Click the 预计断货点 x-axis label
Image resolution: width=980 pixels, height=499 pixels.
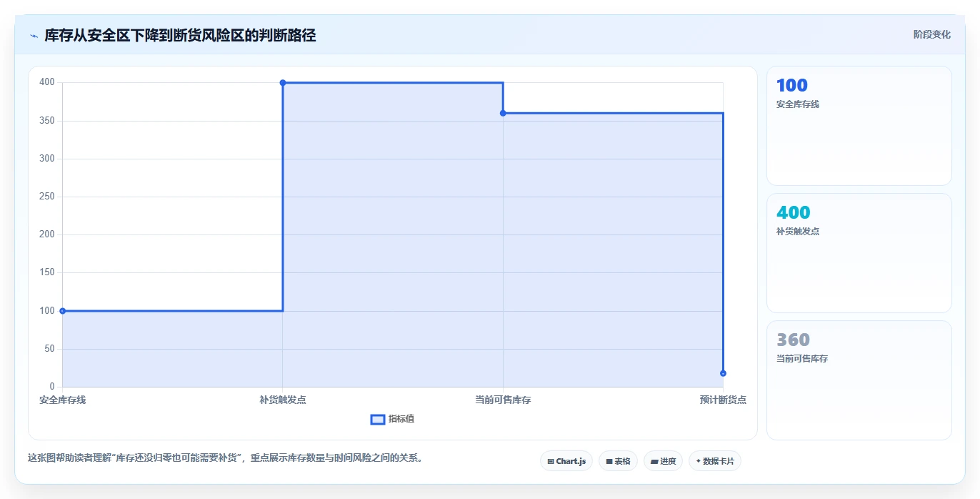click(x=723, y=400)
